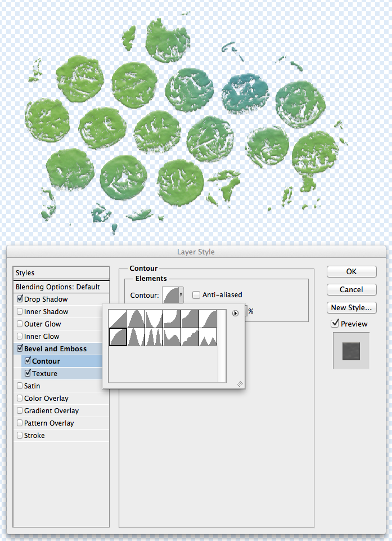Enable the Color Overlay checkbox
The height and width of the screenshot is (541, 392).
[20, 398]
